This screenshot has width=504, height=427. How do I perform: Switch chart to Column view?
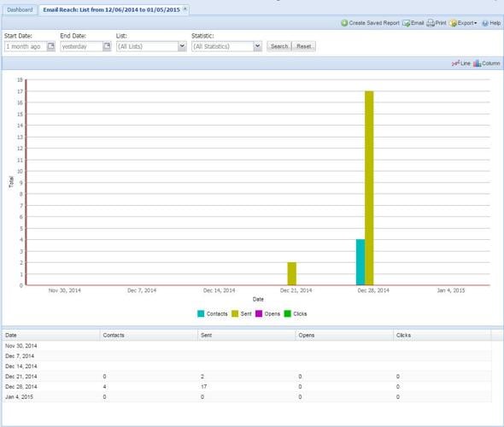pyautogui.click(x=487, y=63)
